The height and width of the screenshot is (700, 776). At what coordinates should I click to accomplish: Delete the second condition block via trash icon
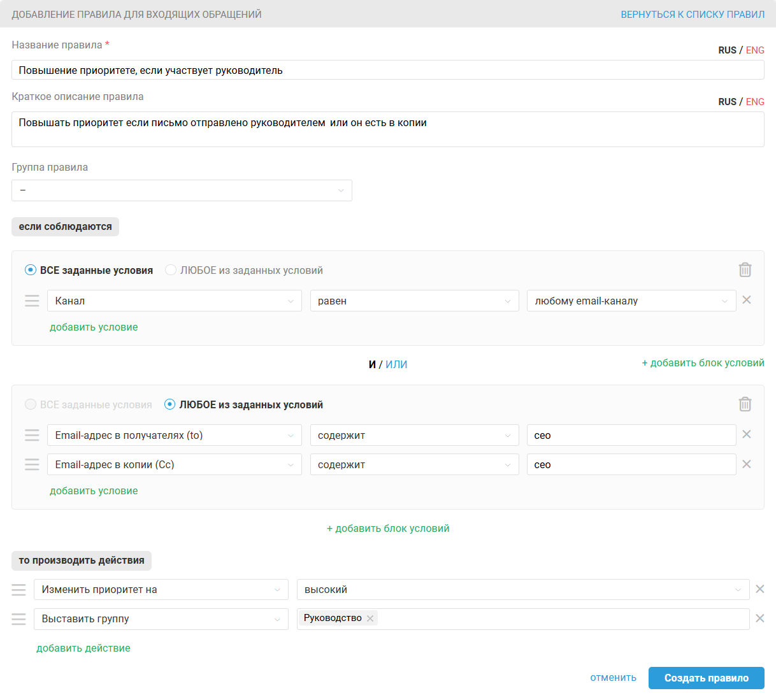point(745,404)
